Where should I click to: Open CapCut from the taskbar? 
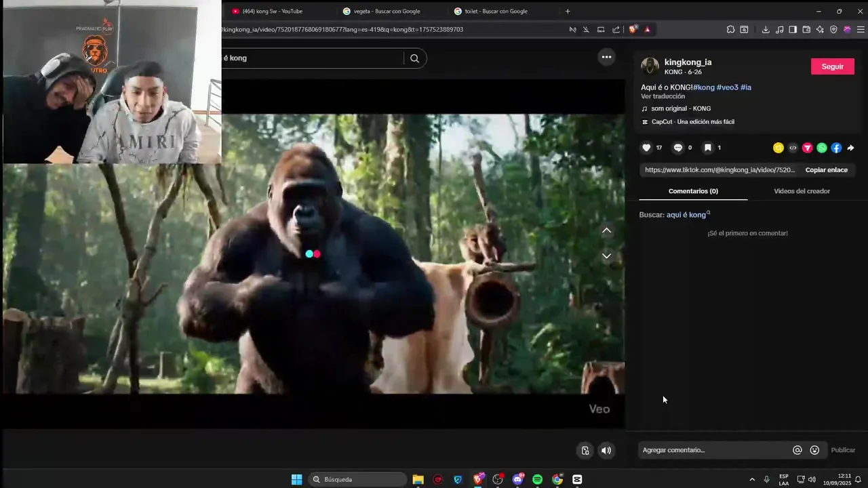click(x=577, y=479)
